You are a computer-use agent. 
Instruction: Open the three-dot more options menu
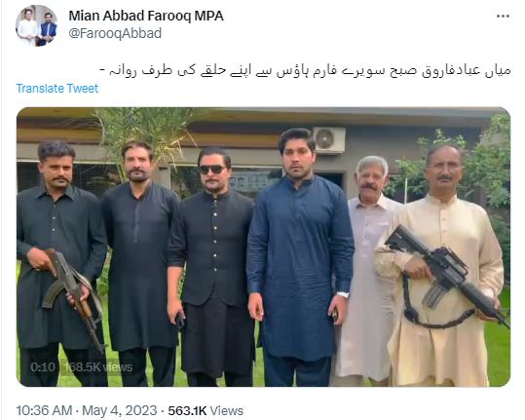pos(503,17)
